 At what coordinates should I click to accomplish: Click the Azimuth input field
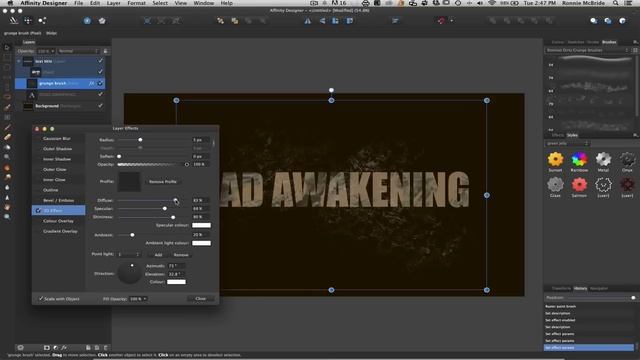tap(176, 266)
